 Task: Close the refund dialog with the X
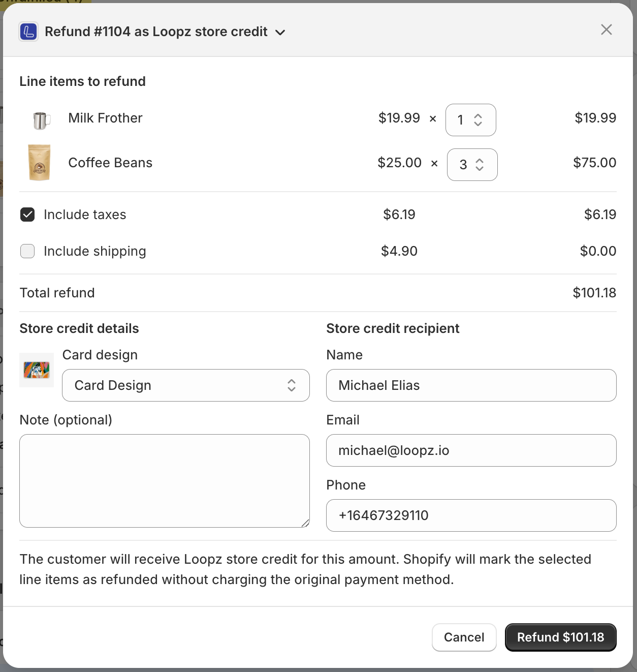click(x=606, y=29)
